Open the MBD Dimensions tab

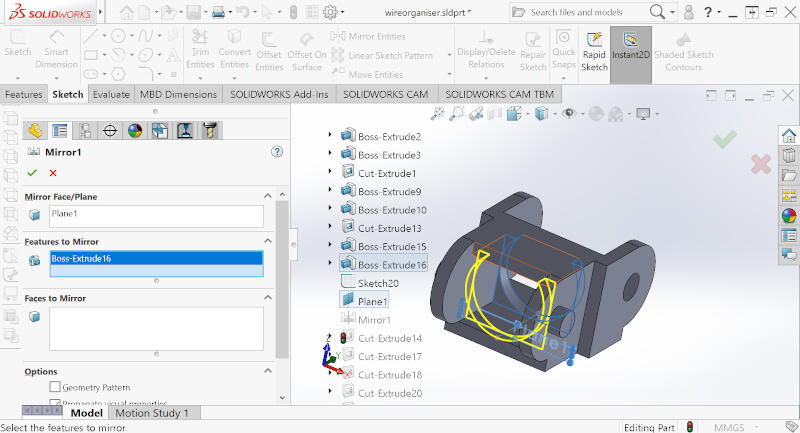click(179, 94)
